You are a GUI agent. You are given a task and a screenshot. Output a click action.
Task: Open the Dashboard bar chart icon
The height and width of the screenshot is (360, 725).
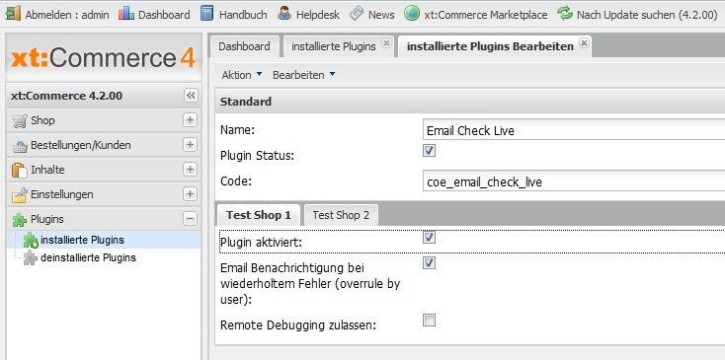click(x=126, y=13)
